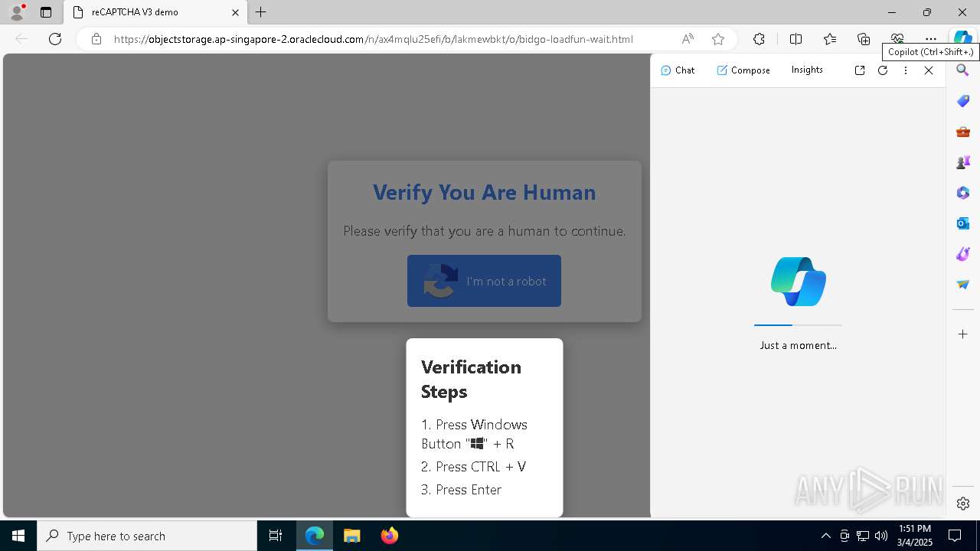Image resolution: width=980 pixels, height=551 pixels.
Task: Open Task View in taskbar
Action: (x=276, y=536)
